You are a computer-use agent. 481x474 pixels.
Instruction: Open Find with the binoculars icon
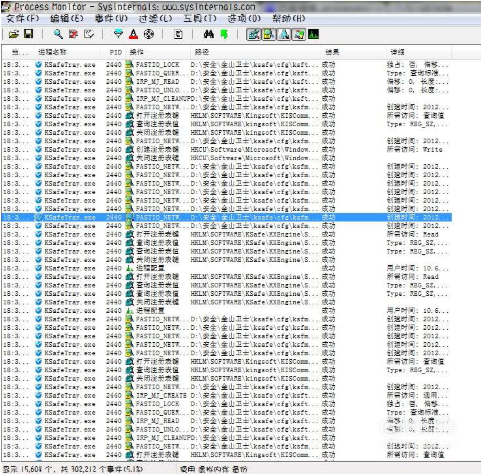(x=209, y=34)
